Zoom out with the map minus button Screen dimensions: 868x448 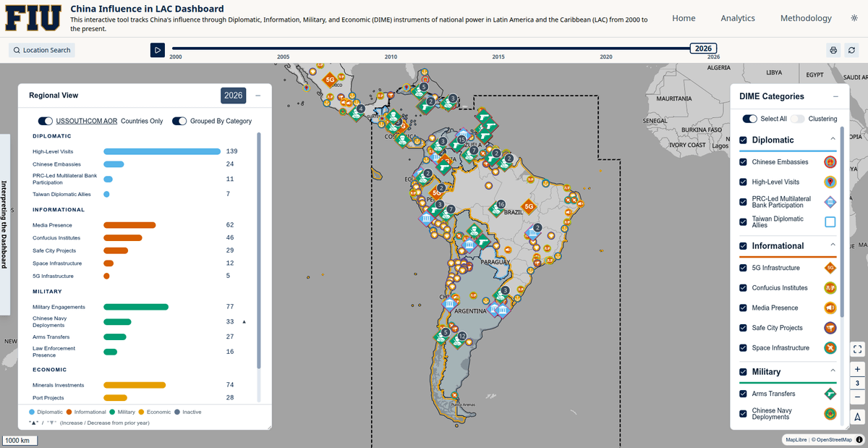click(857, 397)
